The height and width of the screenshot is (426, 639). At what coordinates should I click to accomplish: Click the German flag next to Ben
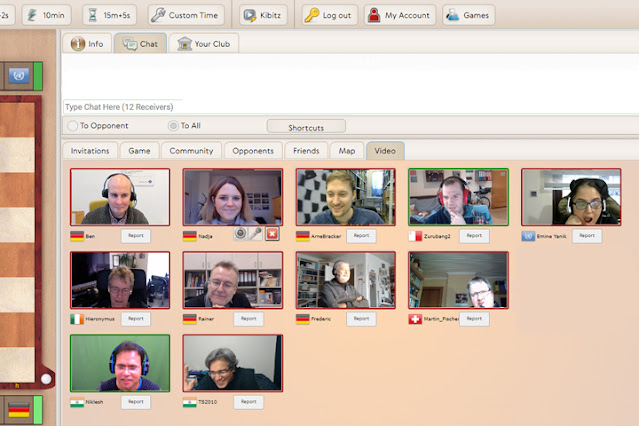coord(77,236)
